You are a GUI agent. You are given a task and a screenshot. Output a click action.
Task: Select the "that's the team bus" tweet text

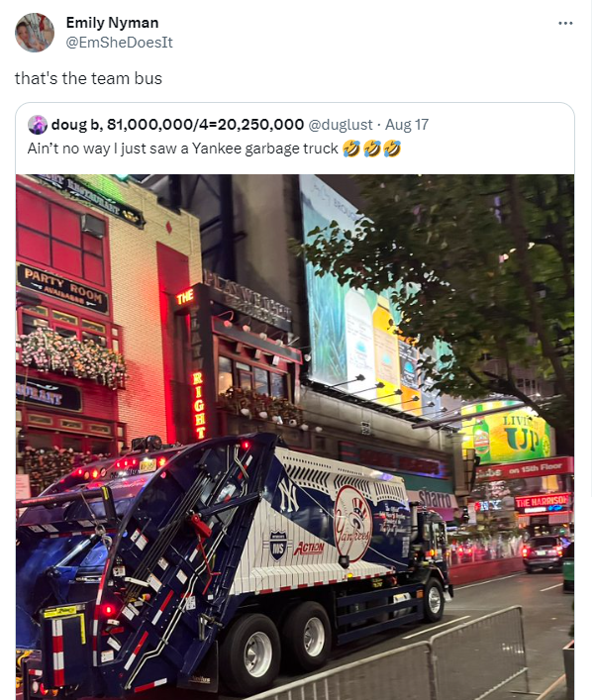[x=88, y=78]
